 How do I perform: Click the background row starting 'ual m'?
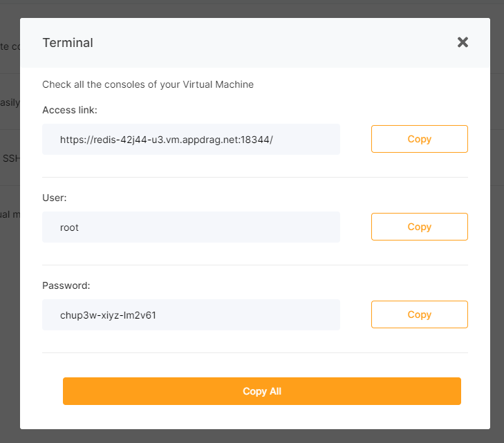pyautogui.click(x=10, y=214)
